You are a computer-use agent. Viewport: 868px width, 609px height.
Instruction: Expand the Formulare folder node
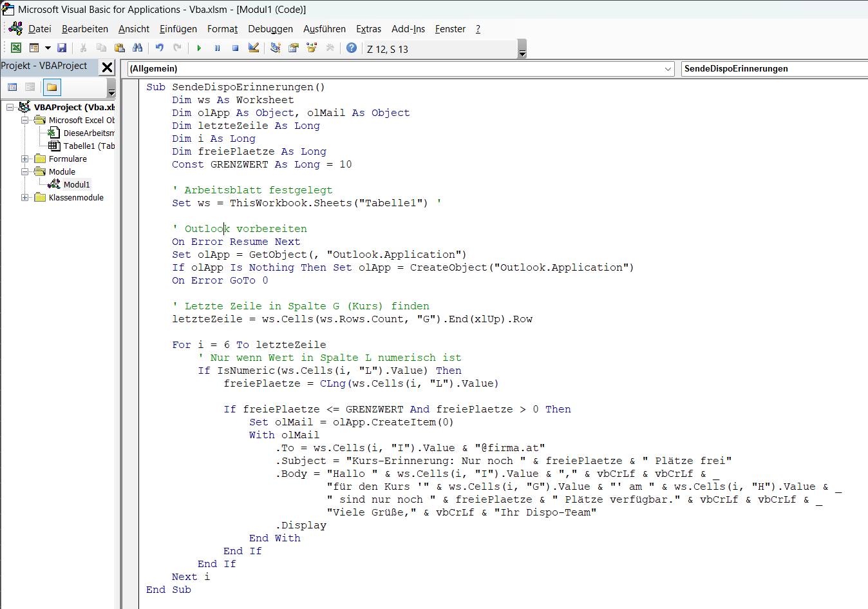[24, 159]
